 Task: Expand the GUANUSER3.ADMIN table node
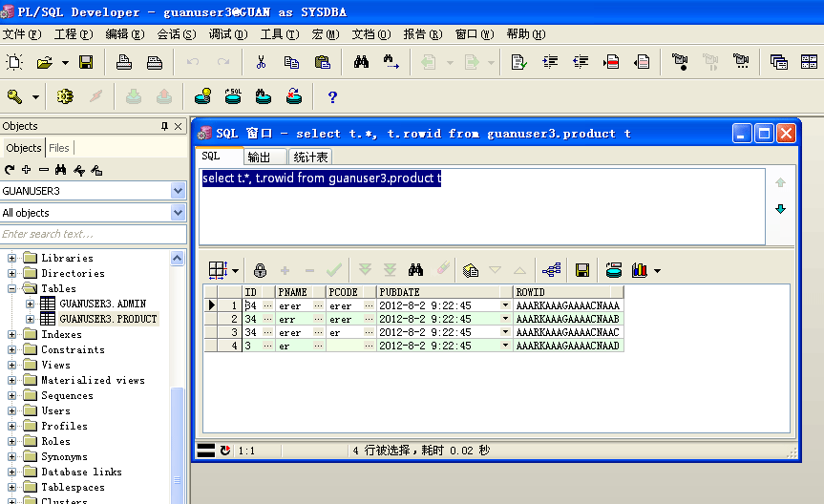point(30,304)
